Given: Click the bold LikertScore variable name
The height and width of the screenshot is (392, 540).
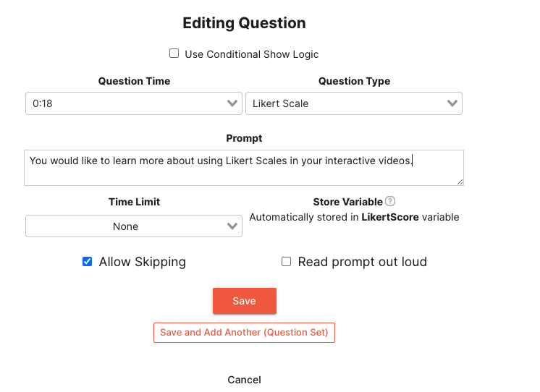Looking at the screenshot, I should pyautogui.click(x=390, y=217).
